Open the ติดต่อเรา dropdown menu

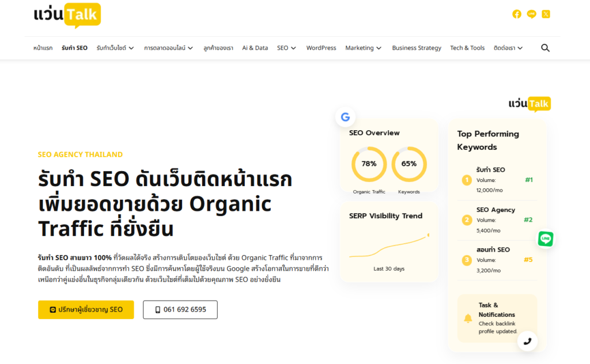[x=508, y=48]
